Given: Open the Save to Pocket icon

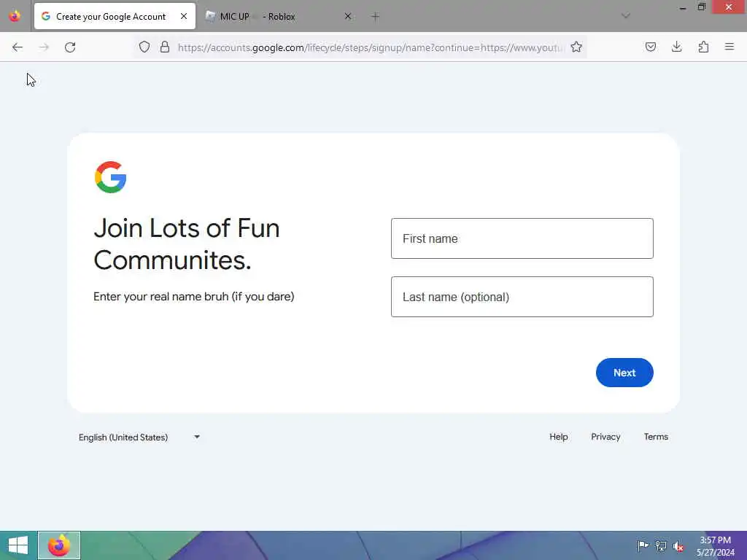Looking at the screenshot, I should pos(650,47).
